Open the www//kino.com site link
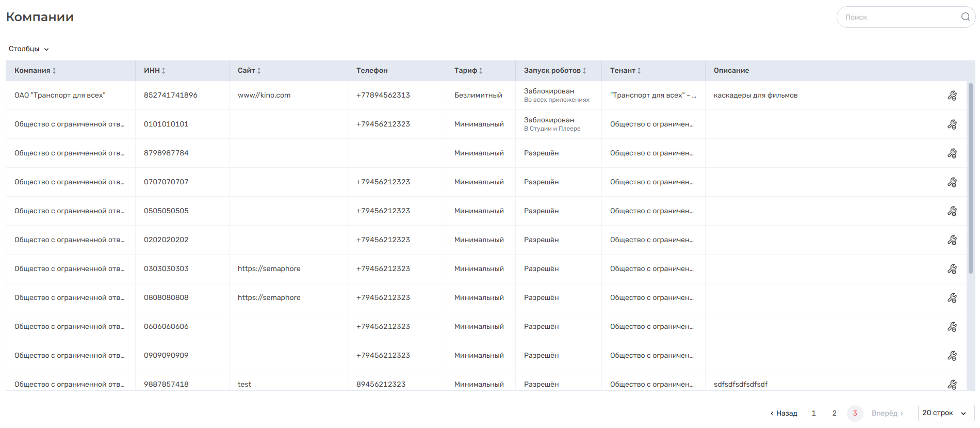The width and height of the screenshot is (980, 428). coord(264,96)
